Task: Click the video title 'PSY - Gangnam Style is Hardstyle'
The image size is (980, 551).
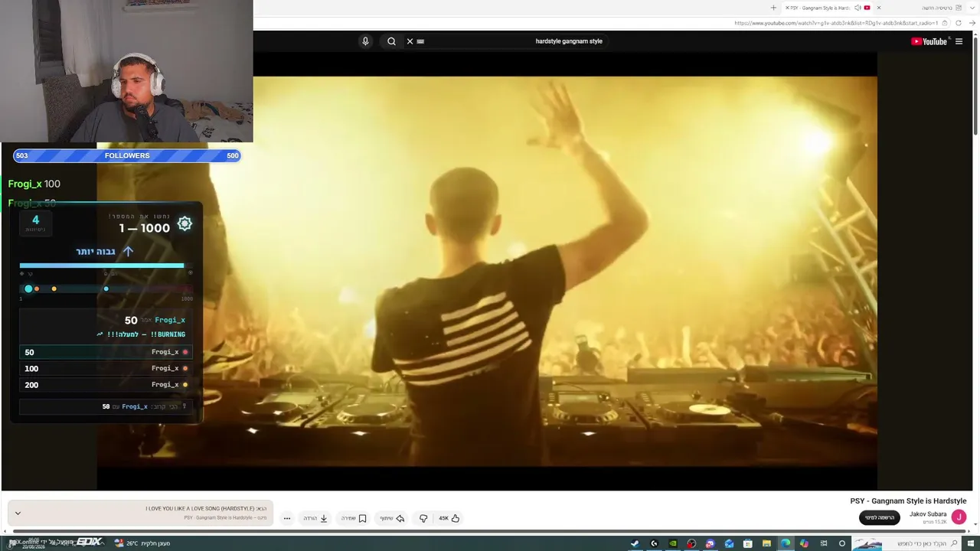Action: 908,501
